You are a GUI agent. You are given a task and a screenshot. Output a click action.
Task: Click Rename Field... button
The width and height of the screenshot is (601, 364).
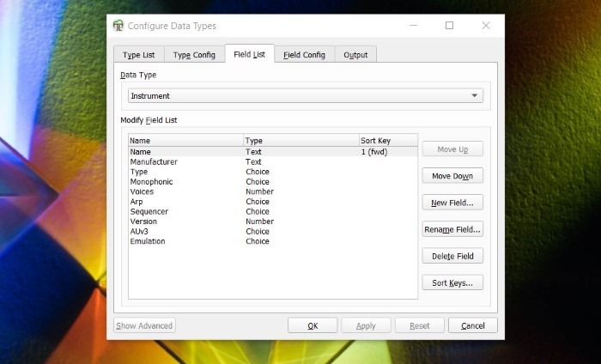point(452,229)
